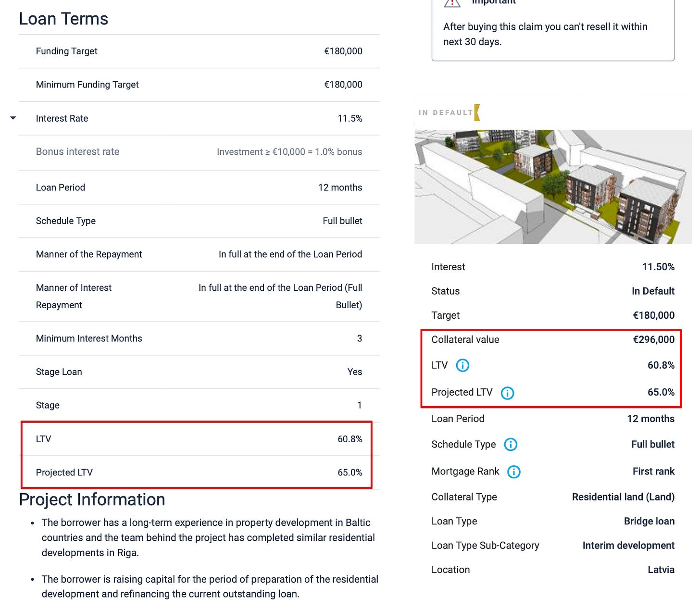Click the notice about reselling within 30 days
Image resolution: width=700 pixels, height=610 pixels.
545,34
